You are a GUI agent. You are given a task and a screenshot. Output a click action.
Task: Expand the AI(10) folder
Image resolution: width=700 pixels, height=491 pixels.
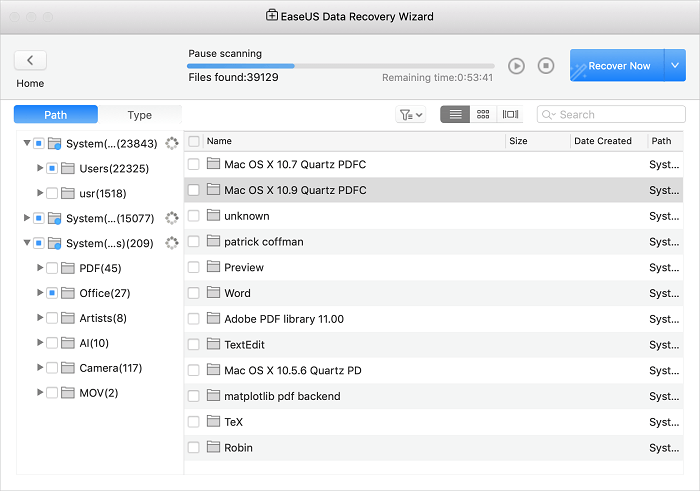point(40,342)
